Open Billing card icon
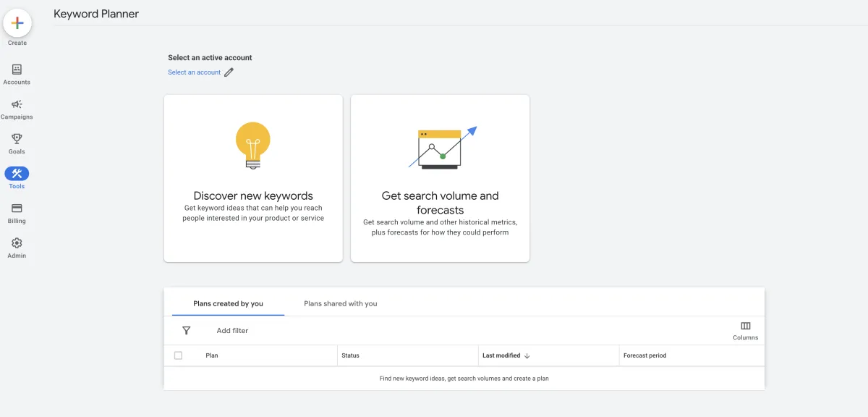 [17, 208]
